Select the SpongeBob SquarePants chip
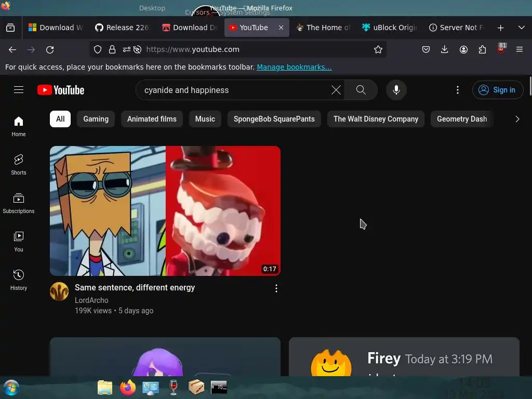Image resolution: width=532 pixels, height=399 pixels. coord(274,119)
